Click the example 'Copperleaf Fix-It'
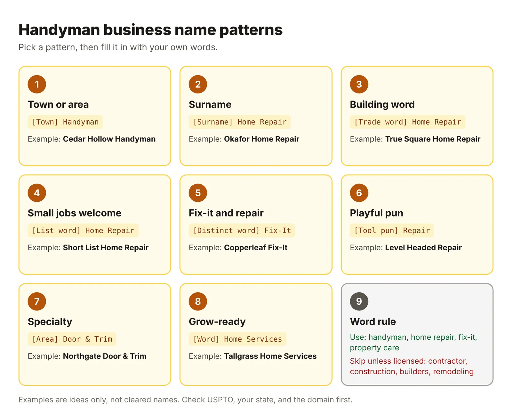 [256, 247]
